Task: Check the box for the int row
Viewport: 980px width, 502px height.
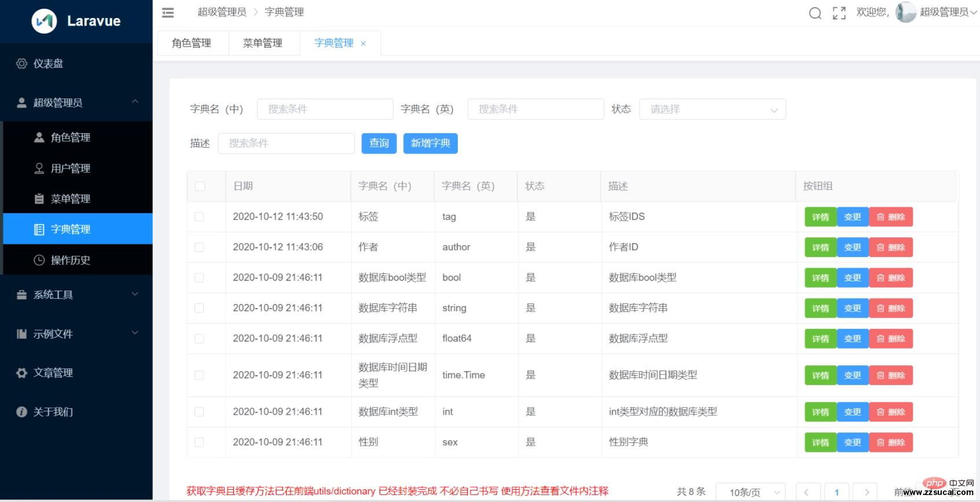Action: tap(199, 412)
